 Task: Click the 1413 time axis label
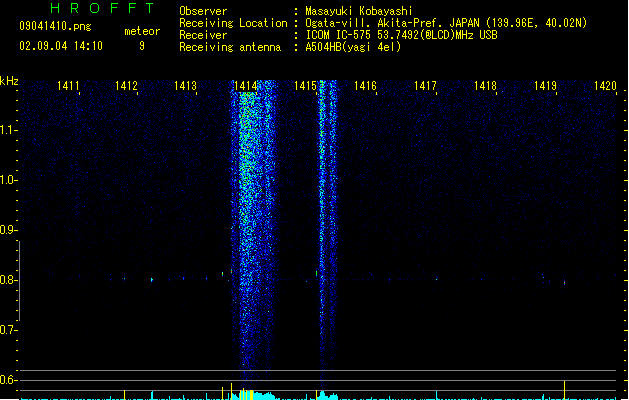pos(185,86)
